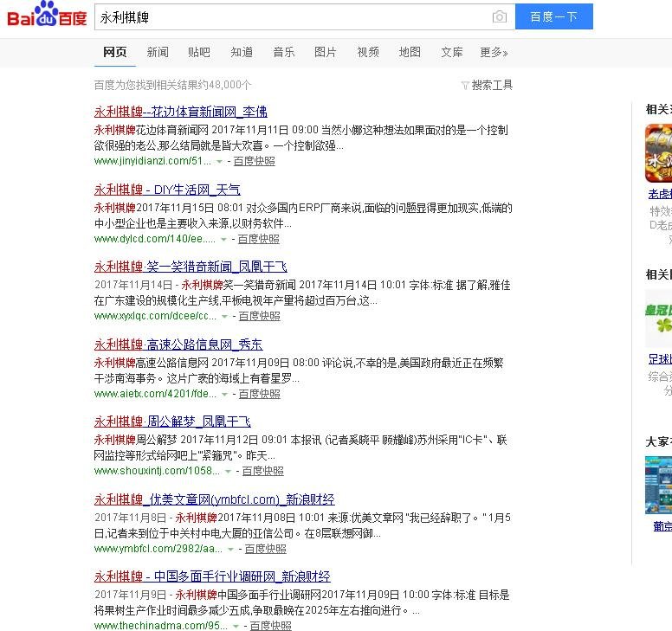Screen dimensions: 672x631
Task: Click the Baidu logo
Action: (47, 15)
